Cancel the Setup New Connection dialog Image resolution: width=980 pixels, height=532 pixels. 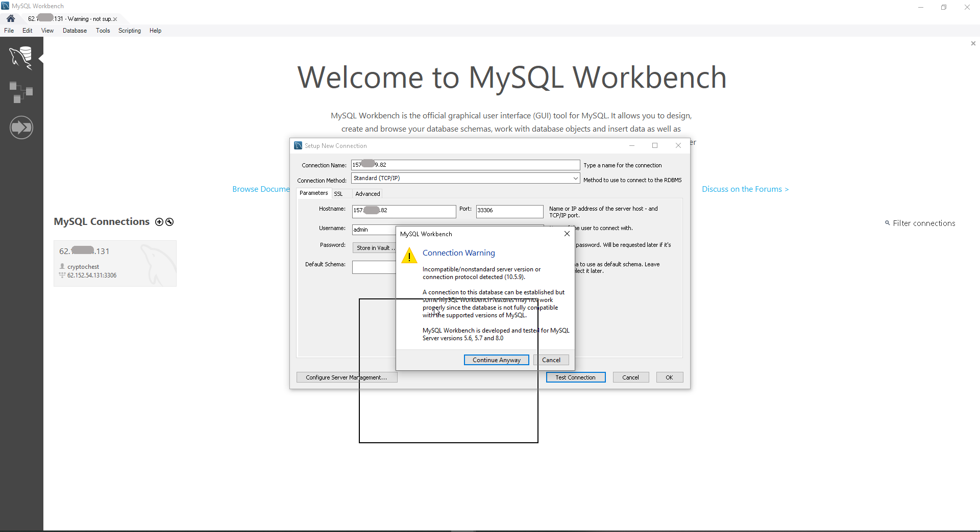pyautogui.click(x=631, y=377)
